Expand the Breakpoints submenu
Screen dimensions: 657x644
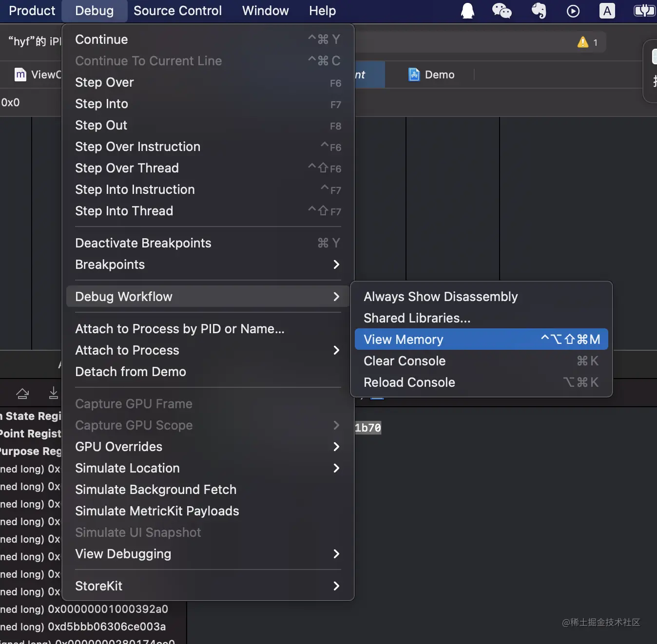pos(208,265)
